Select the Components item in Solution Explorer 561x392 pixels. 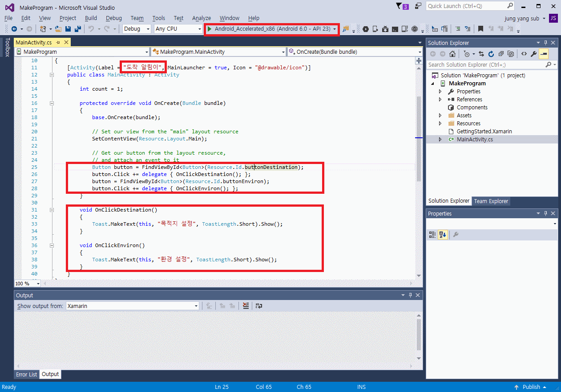472,108
